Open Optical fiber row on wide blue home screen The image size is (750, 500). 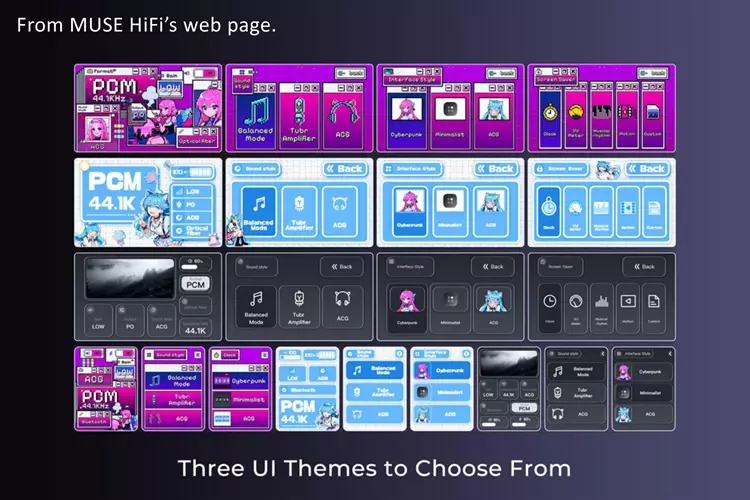pos(192,231)
